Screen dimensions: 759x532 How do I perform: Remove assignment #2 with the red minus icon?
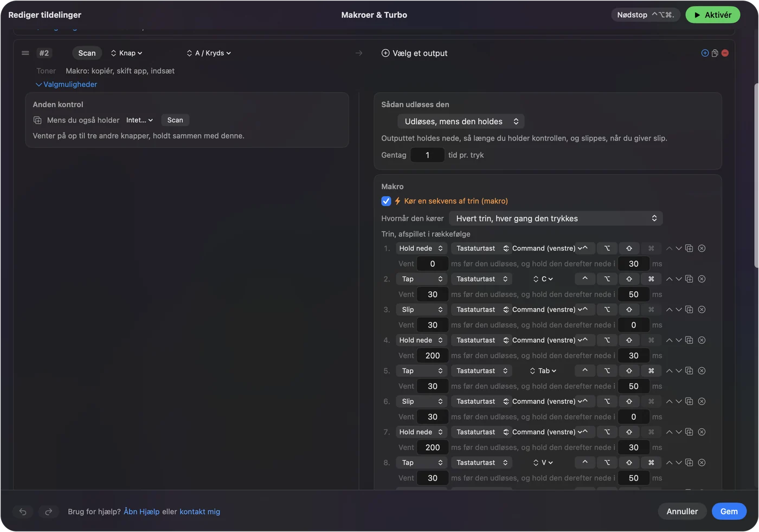click(x=725, y=53)
